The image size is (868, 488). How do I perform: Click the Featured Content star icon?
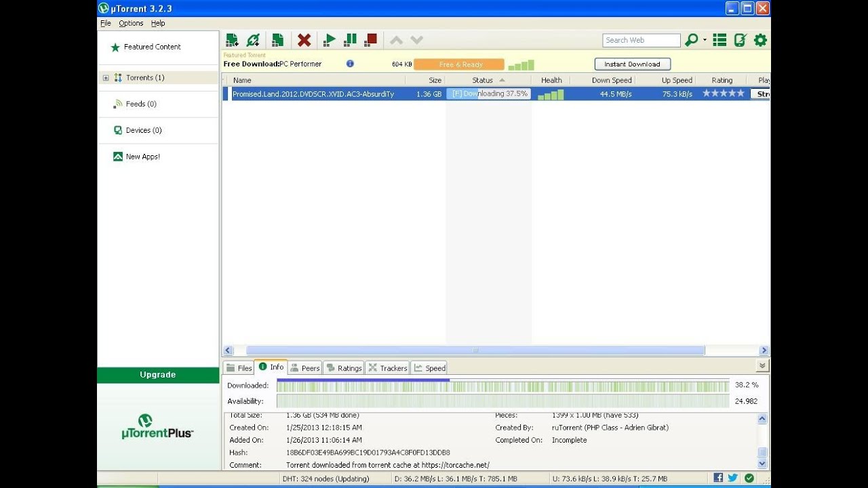tap(115, 47)
